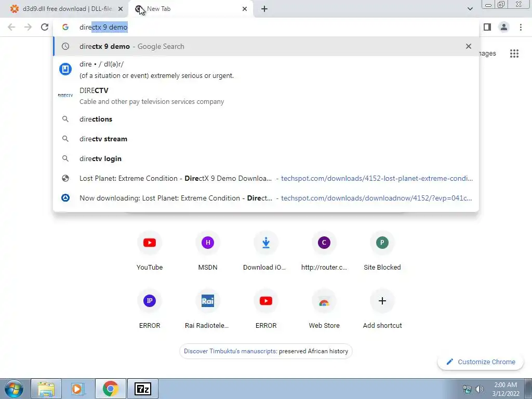Viewport: 532px width, 399px height.
Task: Pick the directions search suggestion
Action: [x=265, y=119]
